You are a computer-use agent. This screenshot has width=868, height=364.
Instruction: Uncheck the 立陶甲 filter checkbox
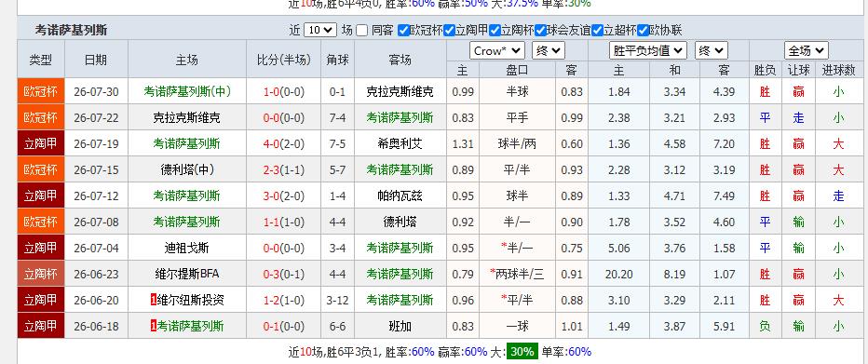tap(449, 31)
